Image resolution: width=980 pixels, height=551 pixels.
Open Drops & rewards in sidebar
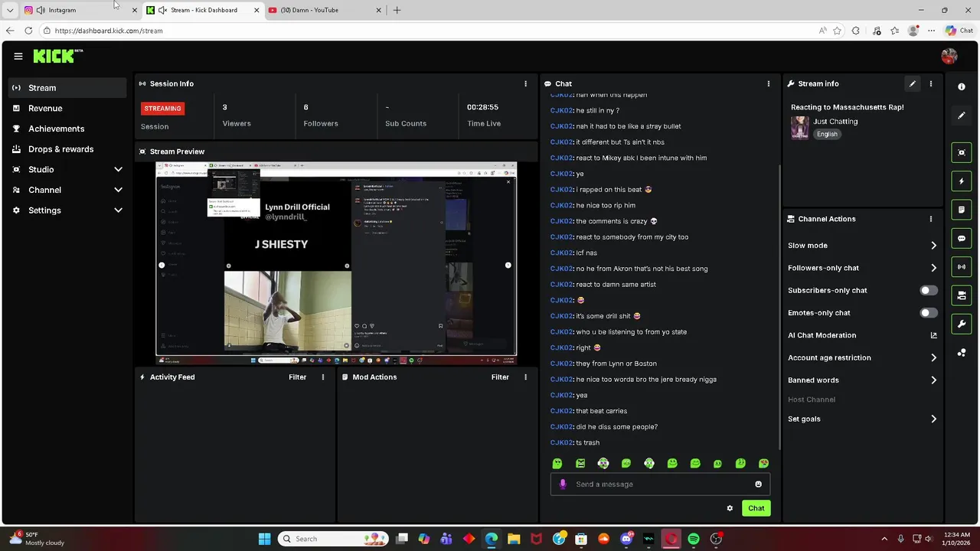point(67,149)
